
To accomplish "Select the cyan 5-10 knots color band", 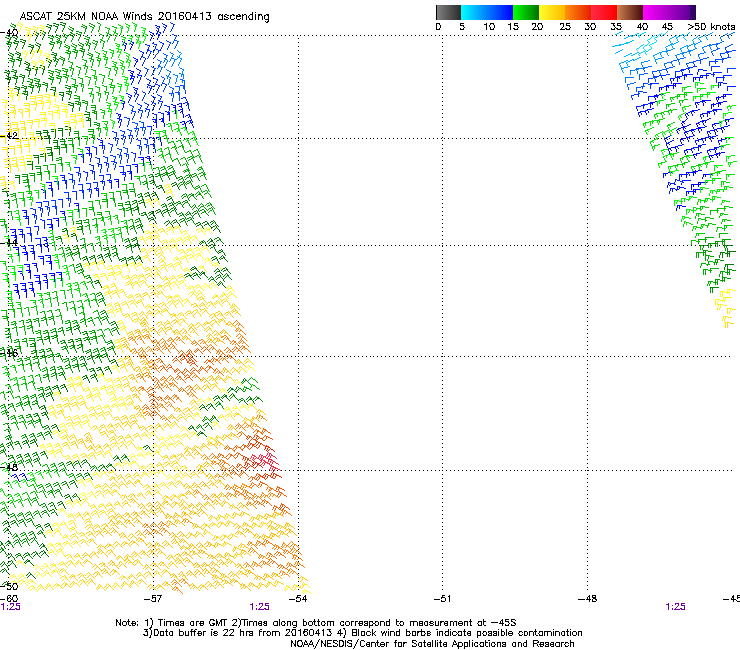I will click(473, 12).
